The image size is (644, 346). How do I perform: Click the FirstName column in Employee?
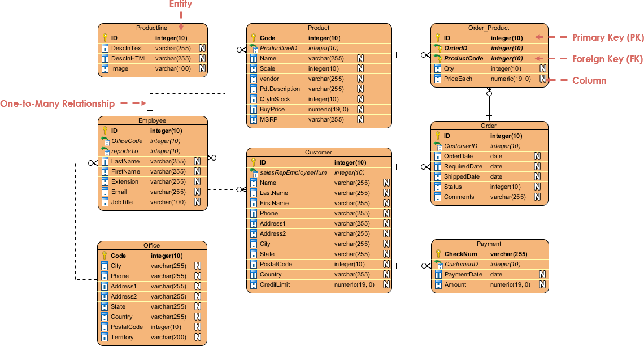pos(125,172)
